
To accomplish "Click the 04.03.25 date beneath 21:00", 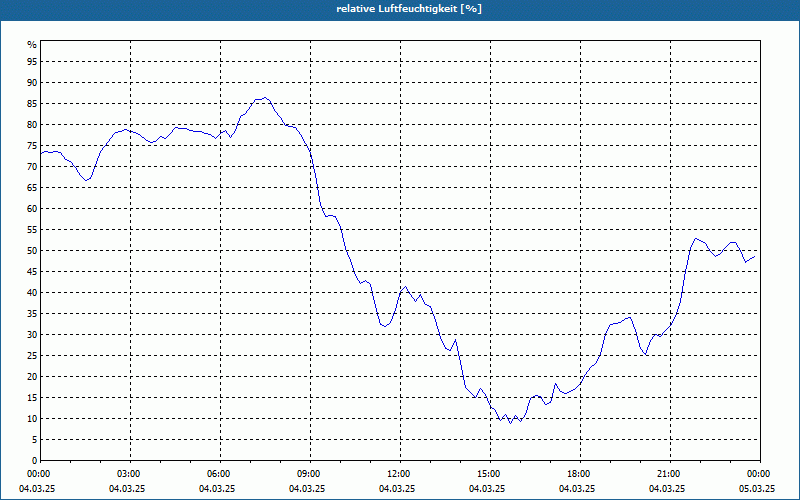I will (x=667, y=489).
